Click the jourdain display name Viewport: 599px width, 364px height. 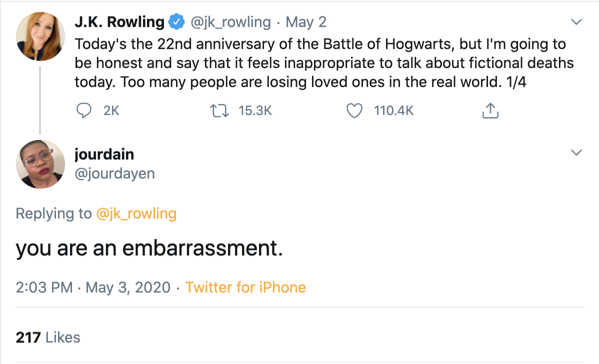pyautogui.click(x=104, y=154)
